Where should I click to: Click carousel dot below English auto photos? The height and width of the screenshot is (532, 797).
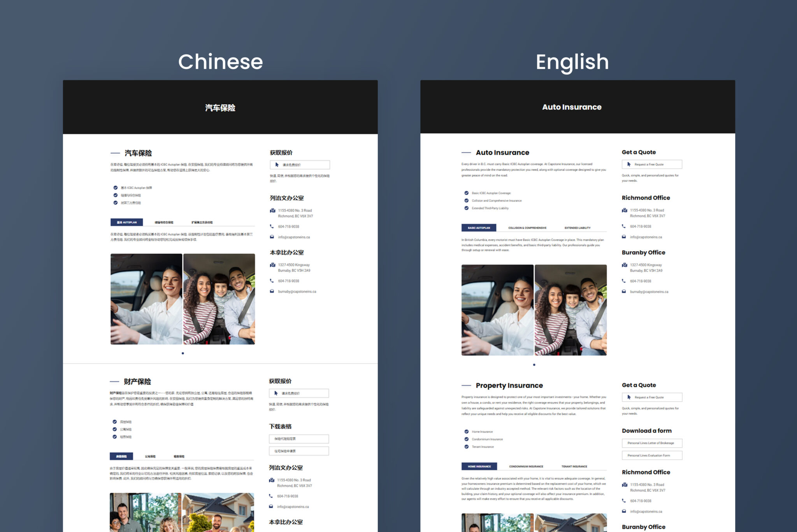(534, 365)
